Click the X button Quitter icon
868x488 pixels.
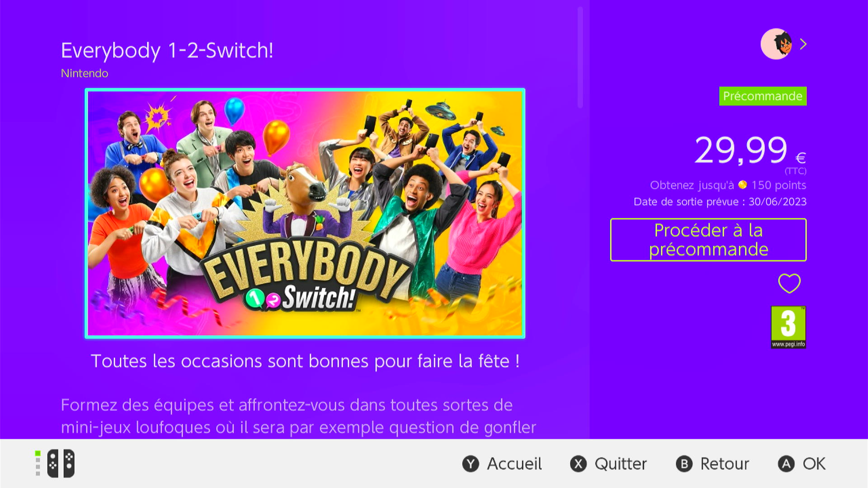click(x=578, y=464)
